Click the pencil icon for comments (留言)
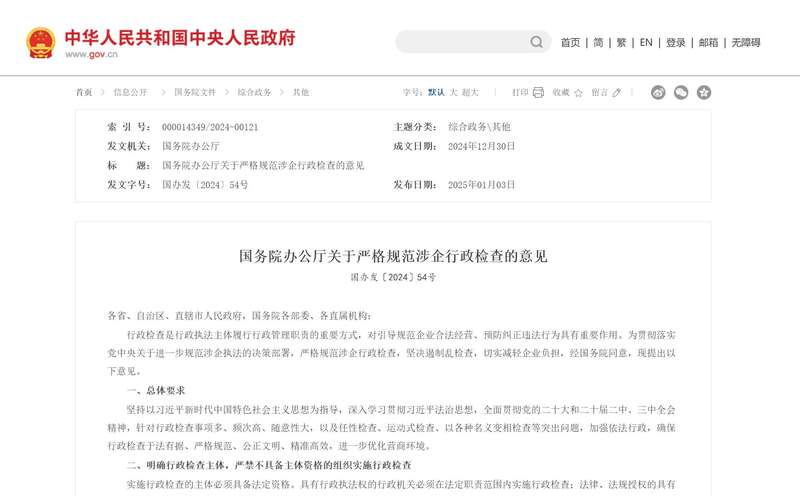This screenshot has width=800, height=496. click(x=616, y=92)
